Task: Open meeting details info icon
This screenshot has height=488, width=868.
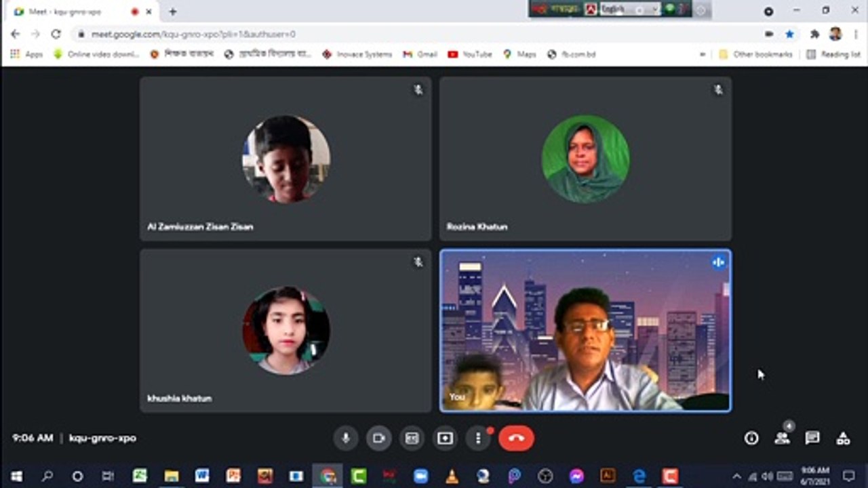Action: [x=751, y=439]
